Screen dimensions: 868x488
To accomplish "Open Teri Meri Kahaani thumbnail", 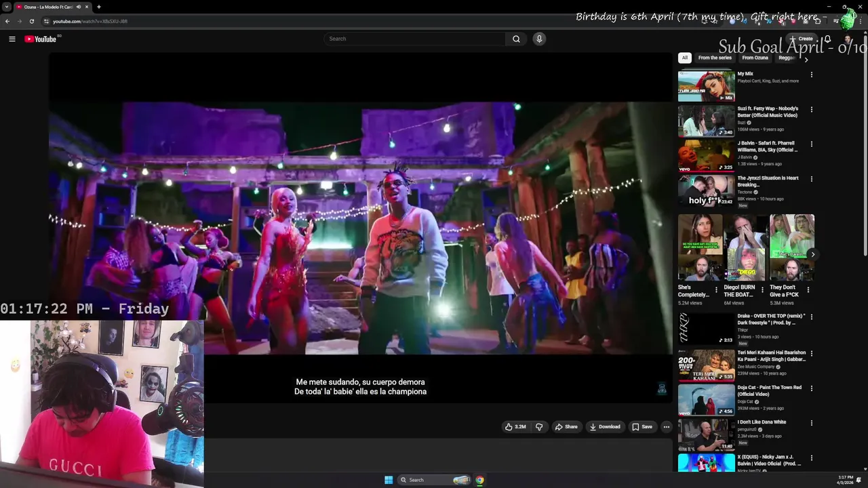I will coord(706,365).
